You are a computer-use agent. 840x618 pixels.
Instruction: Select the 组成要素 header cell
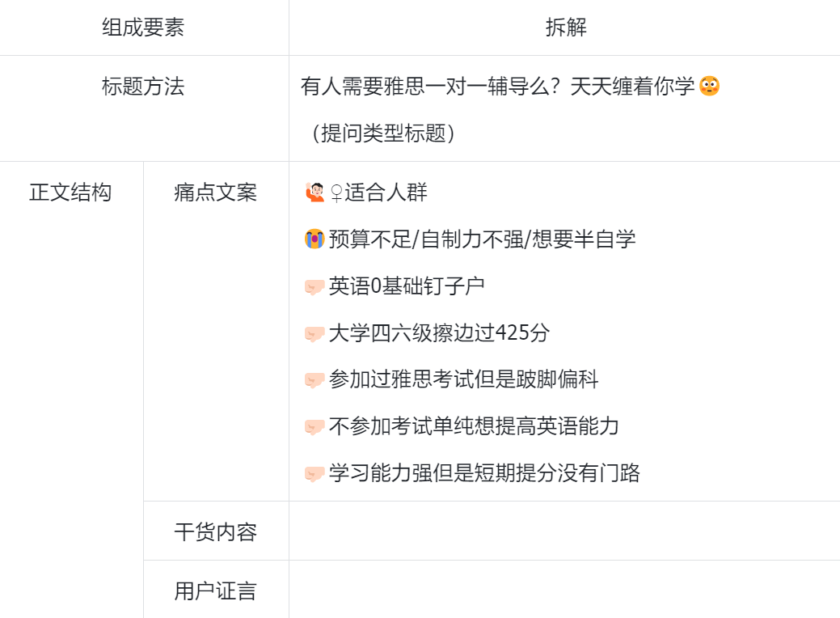[x=144, y=28]
